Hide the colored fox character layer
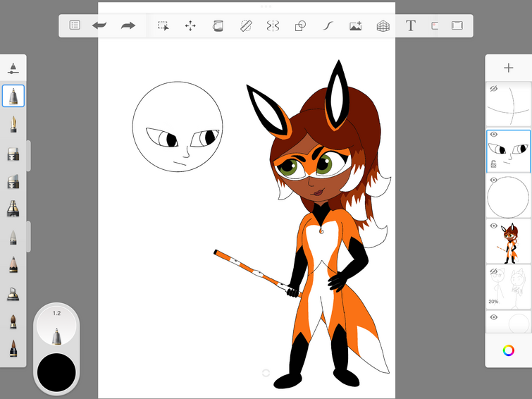 point(494,226)
